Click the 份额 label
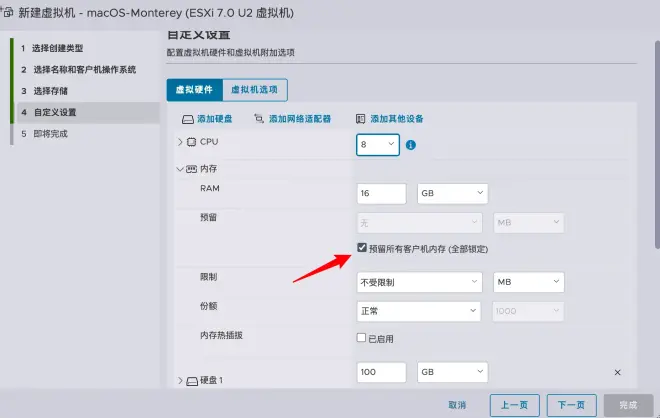Viewport: 660px width, 418px height. (x=208, y=306)
